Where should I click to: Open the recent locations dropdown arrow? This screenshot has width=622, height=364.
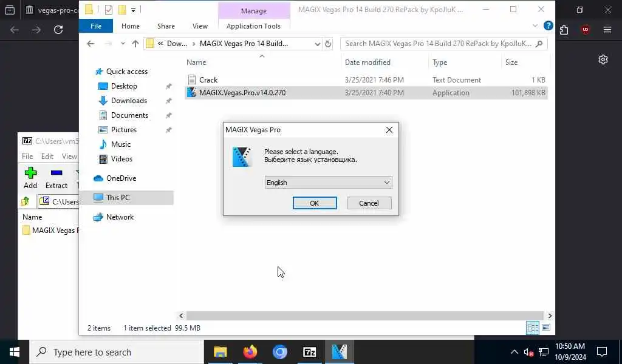123,44
